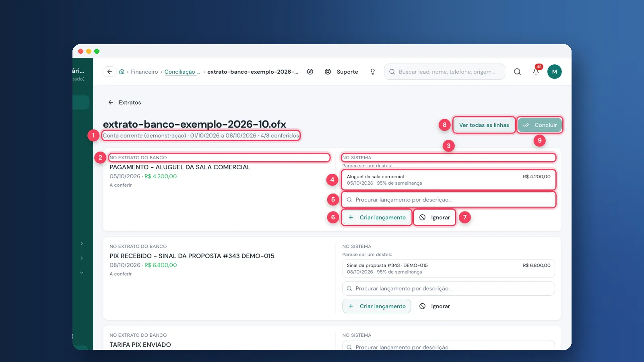Open notifications bell with 45 badge

pyautogui.click(x=536, y=71)
